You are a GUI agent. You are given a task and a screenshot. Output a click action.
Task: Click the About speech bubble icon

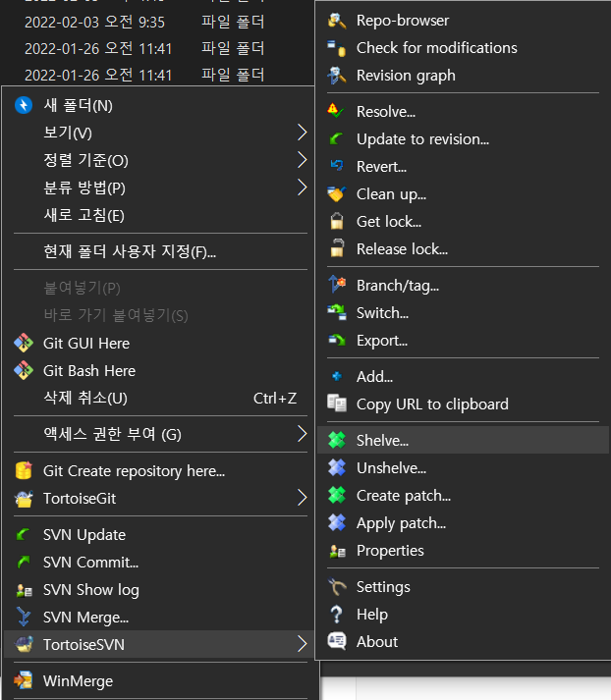click(x=337, y=641)
